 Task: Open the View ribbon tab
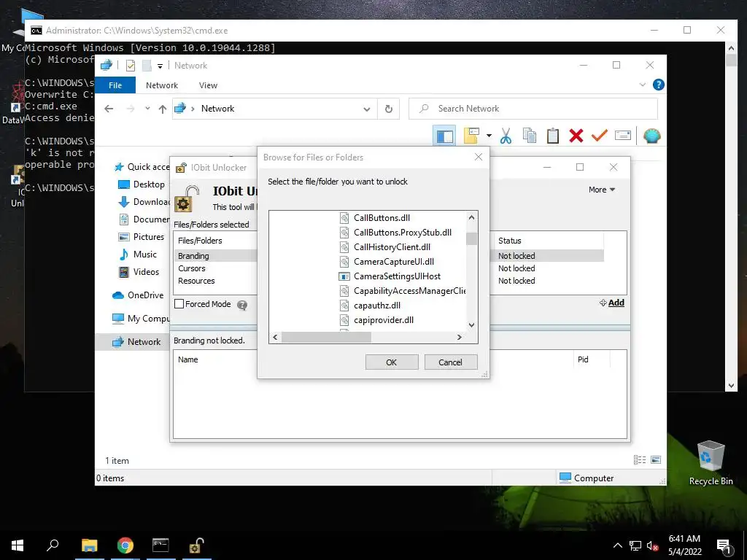click(x=208, y=85)
